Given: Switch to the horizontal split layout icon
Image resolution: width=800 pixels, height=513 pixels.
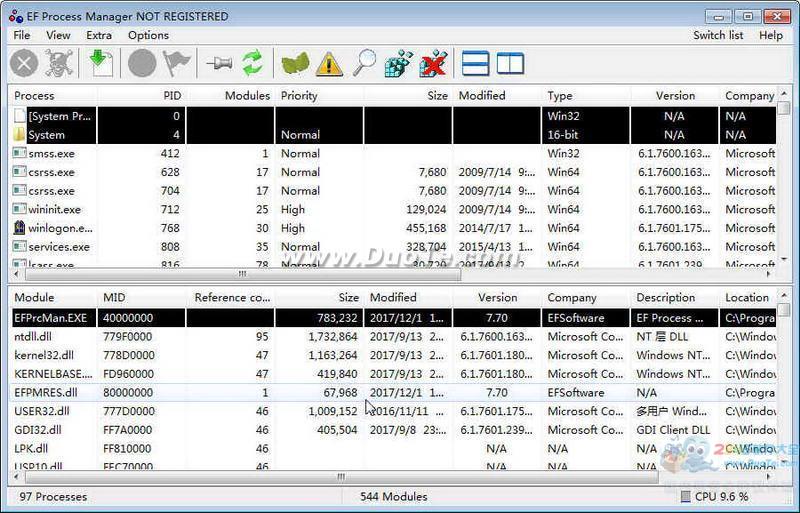Looking at the screenshot, I should (476, 64).
